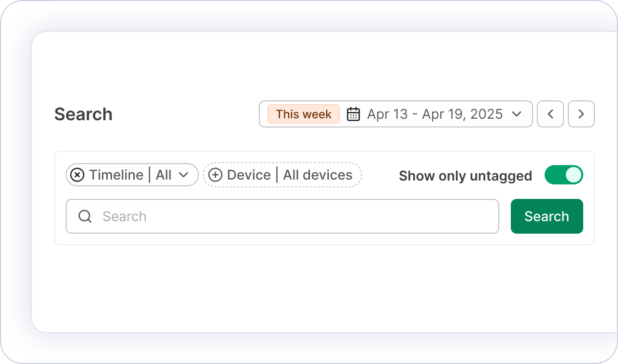618x364 pixels.
Task: Click the Device filter label text
Action: [249, 175]
